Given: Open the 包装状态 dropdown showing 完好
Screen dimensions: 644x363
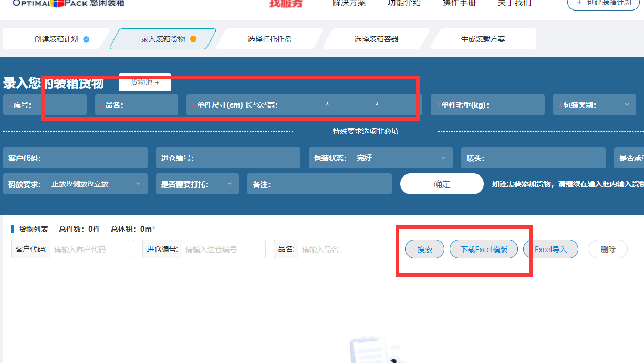Looking at the screenshot, I should click(x=380, y=157).
